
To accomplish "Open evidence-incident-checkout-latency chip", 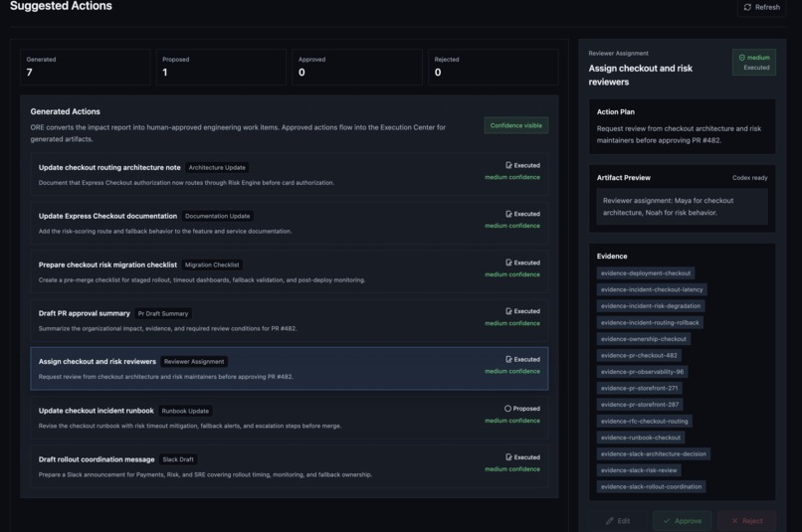I will 652,289.
